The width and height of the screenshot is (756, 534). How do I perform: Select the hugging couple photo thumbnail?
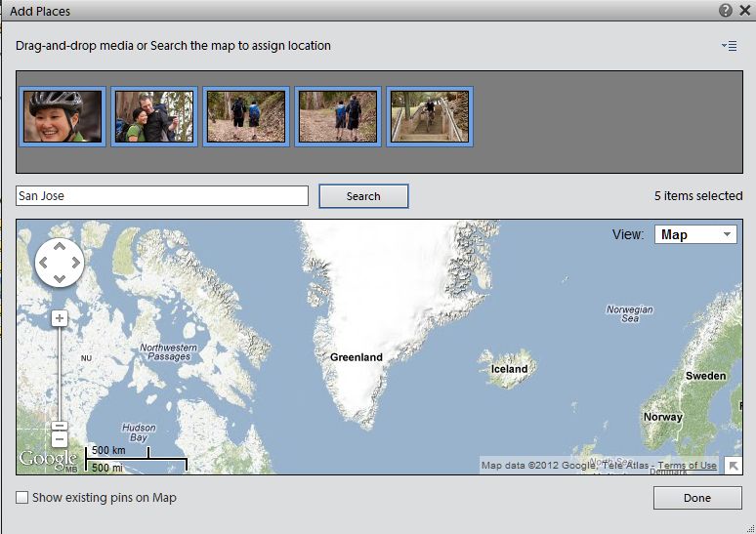click(x=154, y=116)
